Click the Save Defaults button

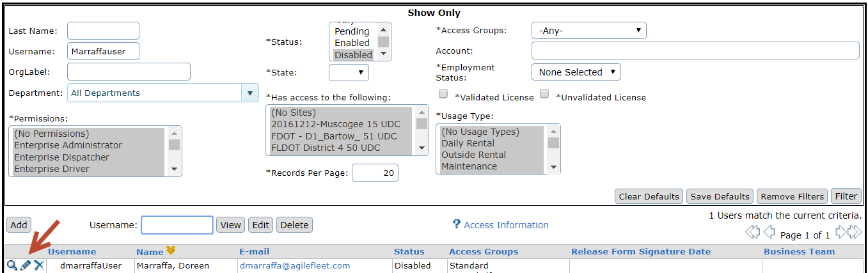pos(720,196)
